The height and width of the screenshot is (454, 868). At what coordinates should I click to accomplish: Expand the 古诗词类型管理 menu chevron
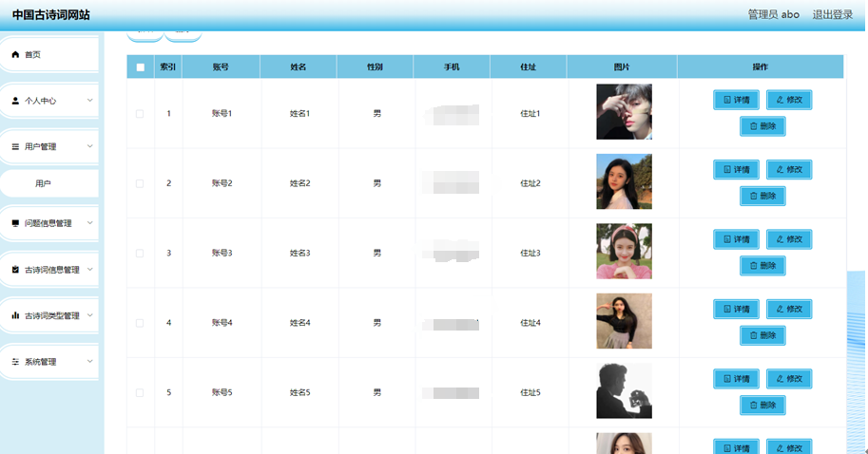click(89, 315)
